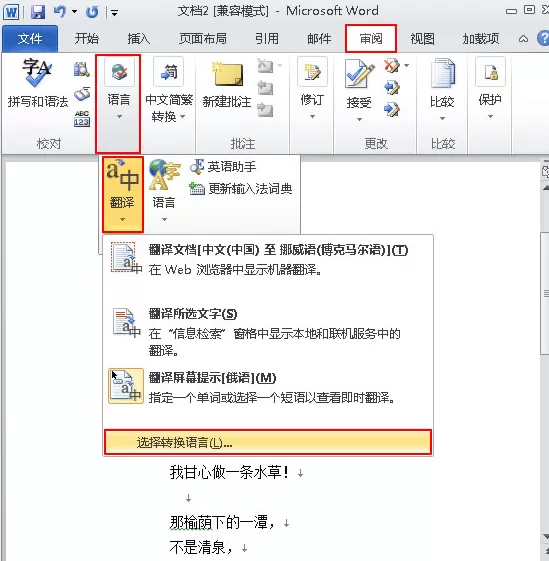Collapse the ribbon with the caret icon
Image resolution: width=549 pixels, height=561 pixels.
pyautogui.click(x=523, y=39)
